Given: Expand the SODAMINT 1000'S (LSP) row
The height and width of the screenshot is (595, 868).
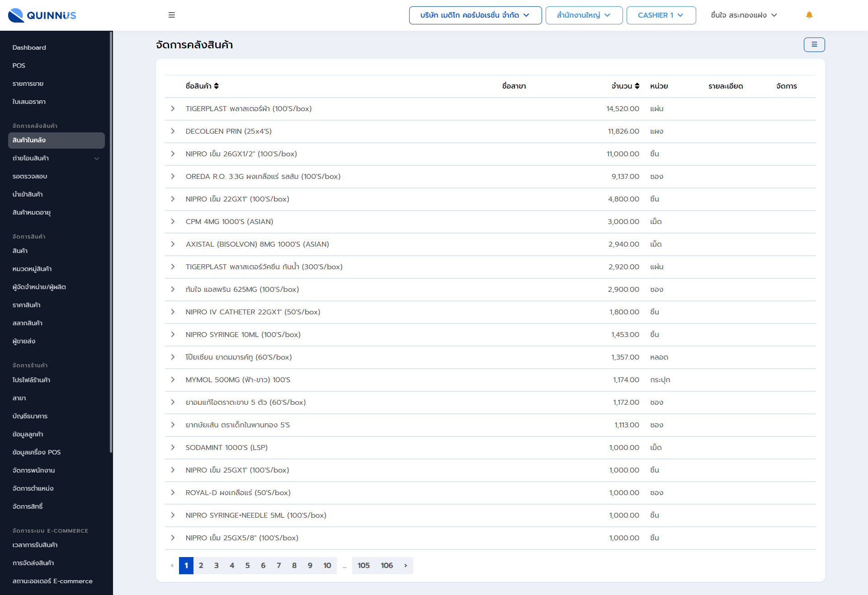Looking at the screenshot, I should click(173, 447).
